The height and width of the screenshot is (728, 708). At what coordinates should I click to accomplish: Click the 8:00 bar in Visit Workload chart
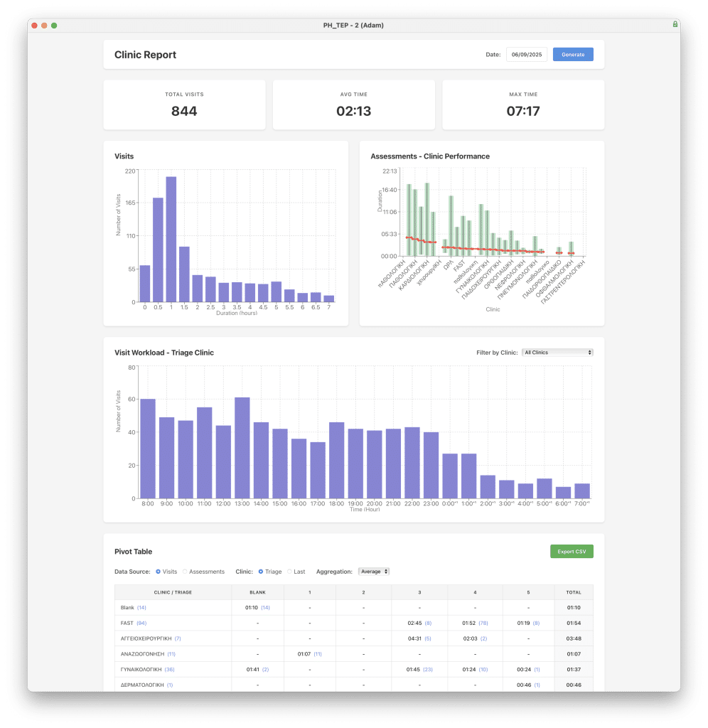click(x=148, y=449)
